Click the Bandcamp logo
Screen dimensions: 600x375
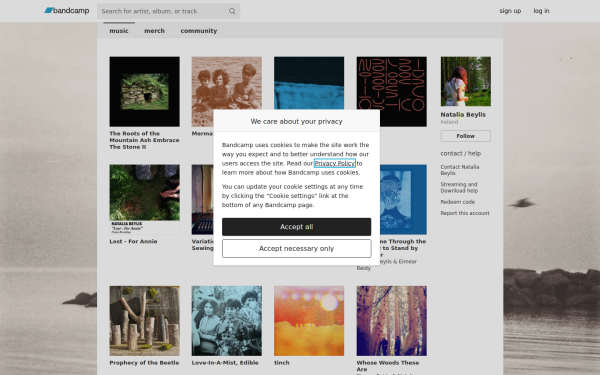point(67,11)
